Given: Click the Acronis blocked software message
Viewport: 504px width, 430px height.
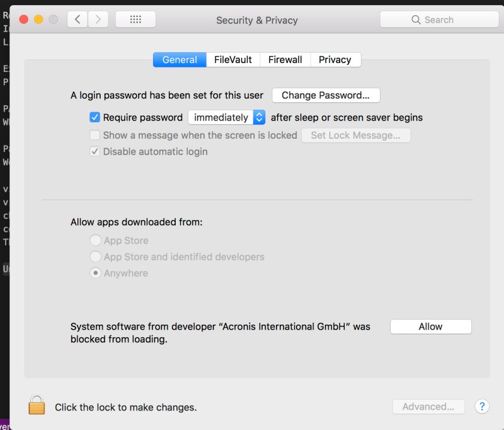Looking at the screenshot, I should 220,333.
